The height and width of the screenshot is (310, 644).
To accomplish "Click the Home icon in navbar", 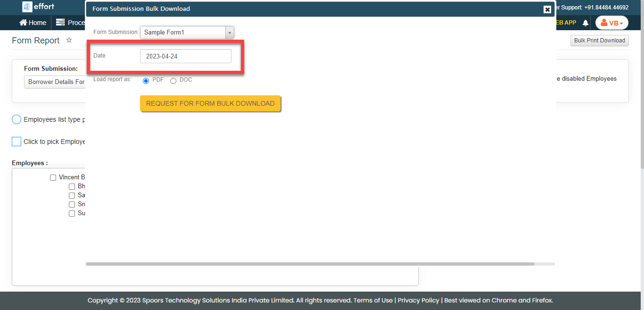I will pyautogui.click(x=23, y=23).
